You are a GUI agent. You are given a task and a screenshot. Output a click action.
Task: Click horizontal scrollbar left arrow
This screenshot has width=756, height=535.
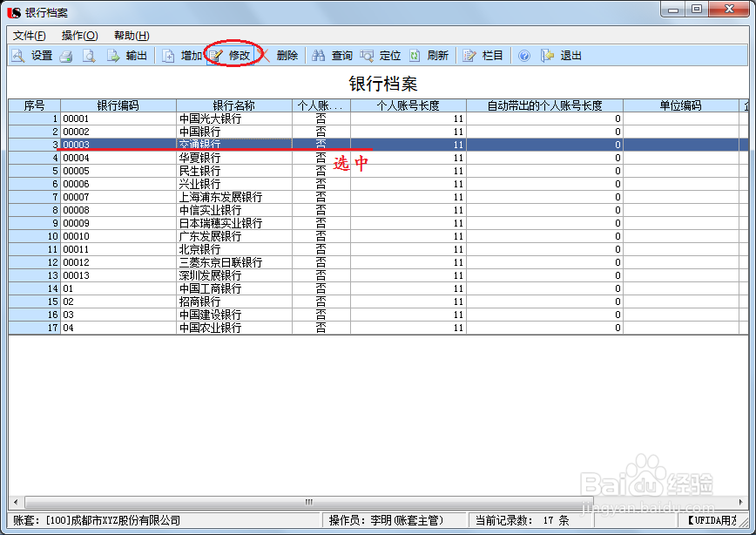click(x=16, y=502)
